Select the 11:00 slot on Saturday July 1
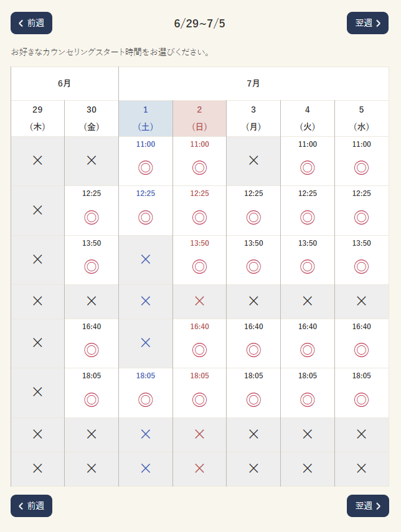The width and height of the screenshot is (401, 532). coord(145,161)
